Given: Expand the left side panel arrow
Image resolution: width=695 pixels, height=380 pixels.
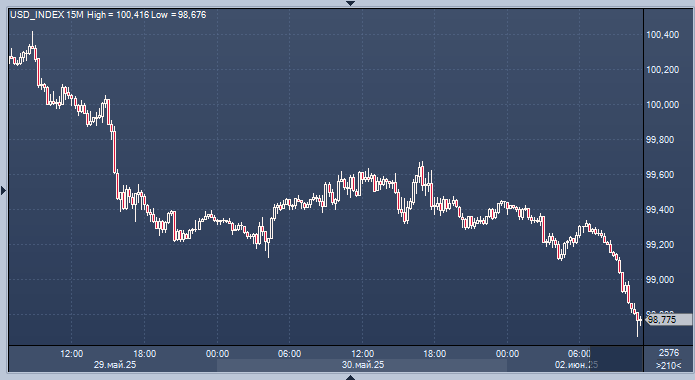Looking at the screenshot, I should (4, 191).
